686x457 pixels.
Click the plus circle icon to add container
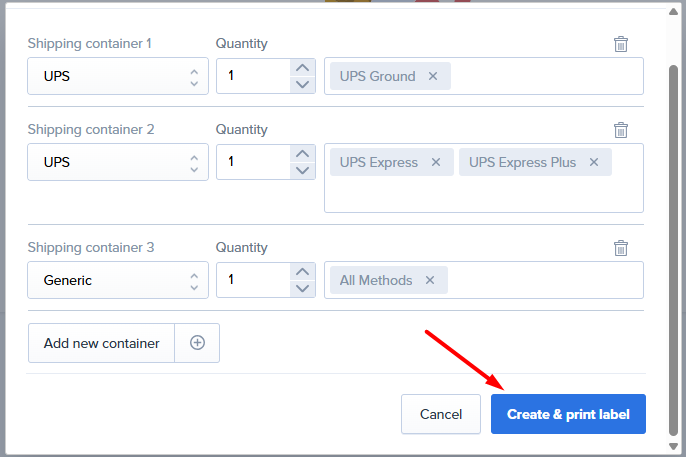click(197, 343)
